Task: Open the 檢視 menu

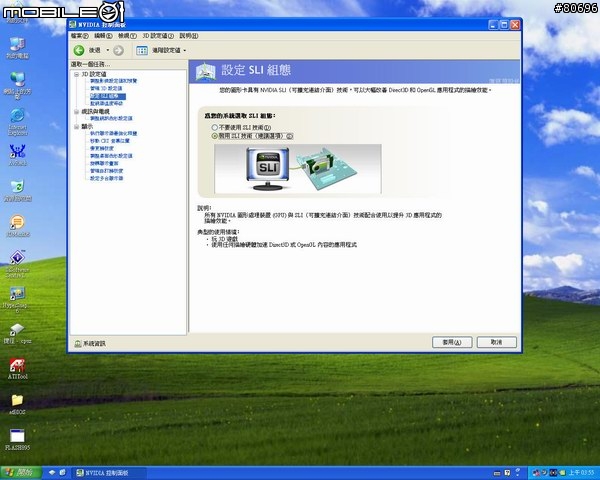Action: point(127,36)
